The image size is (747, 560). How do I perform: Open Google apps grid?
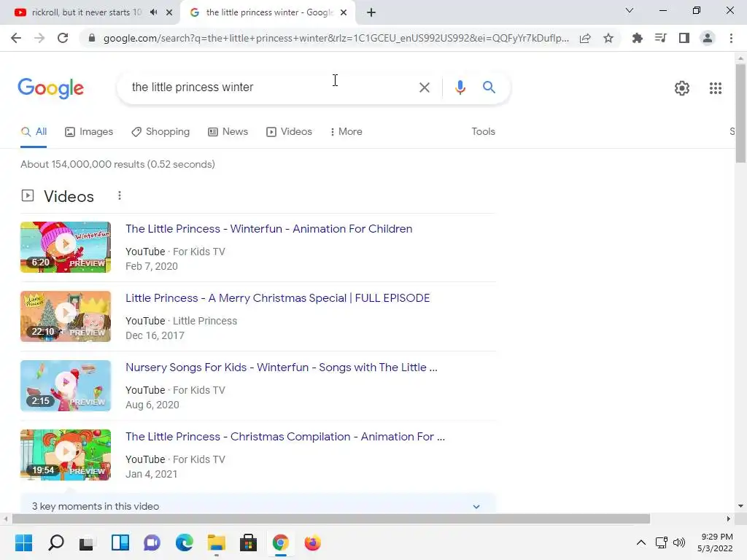tap(715, 88)
